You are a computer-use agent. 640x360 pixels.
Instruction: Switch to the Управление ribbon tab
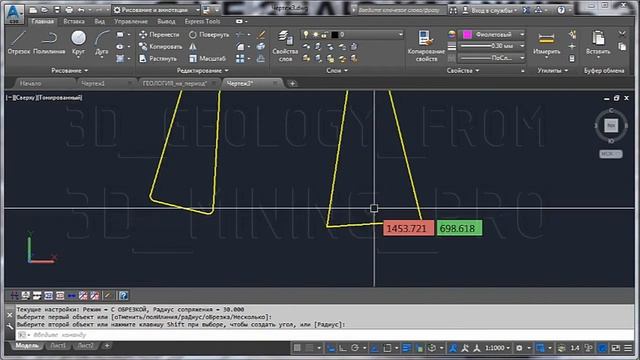tap(131, 21)
